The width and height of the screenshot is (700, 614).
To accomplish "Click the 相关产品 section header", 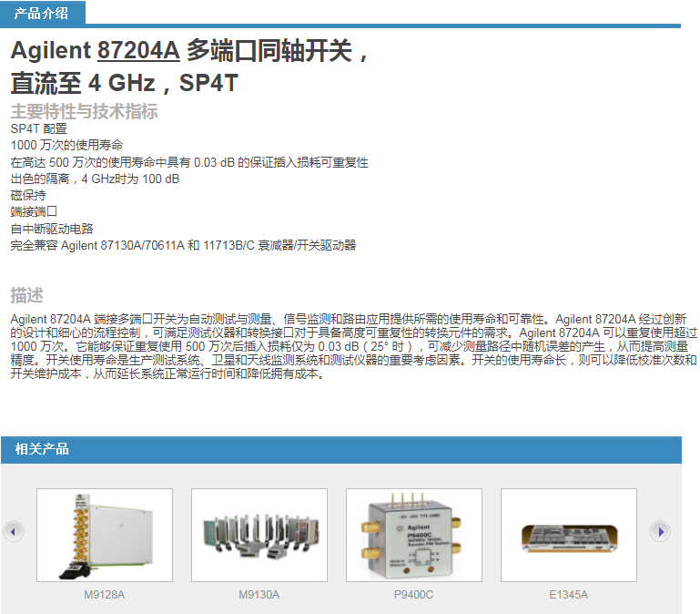I will [x=341, y=449].
